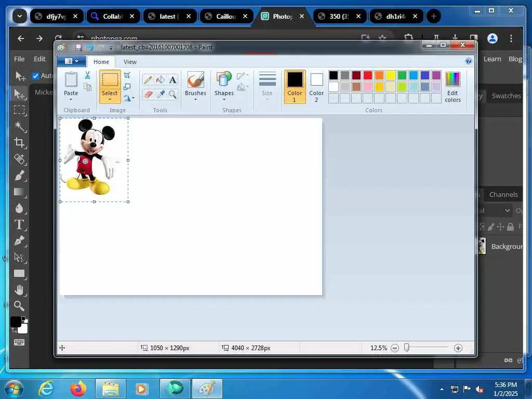Image resolution: width=532 pixels, height=399 pixels.
Task: Select the Color picker eyedropper in Paint
Action: coord(161,94)
